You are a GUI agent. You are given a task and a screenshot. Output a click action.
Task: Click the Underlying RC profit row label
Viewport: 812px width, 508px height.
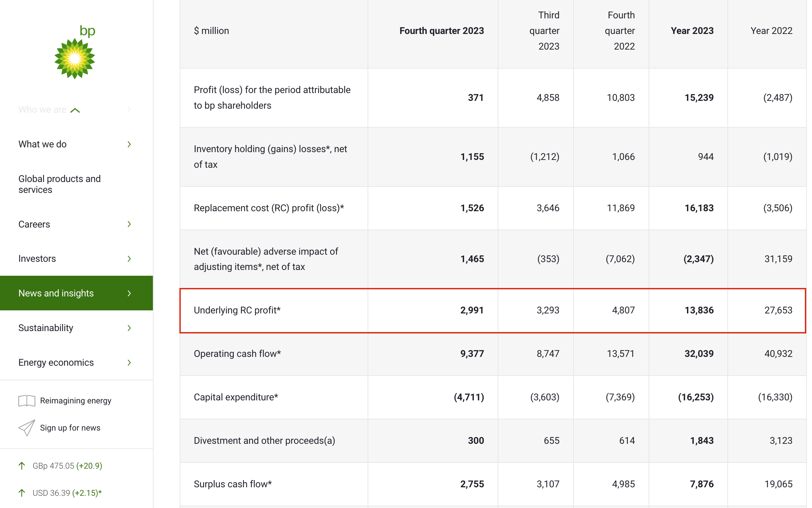coord(237,310)
